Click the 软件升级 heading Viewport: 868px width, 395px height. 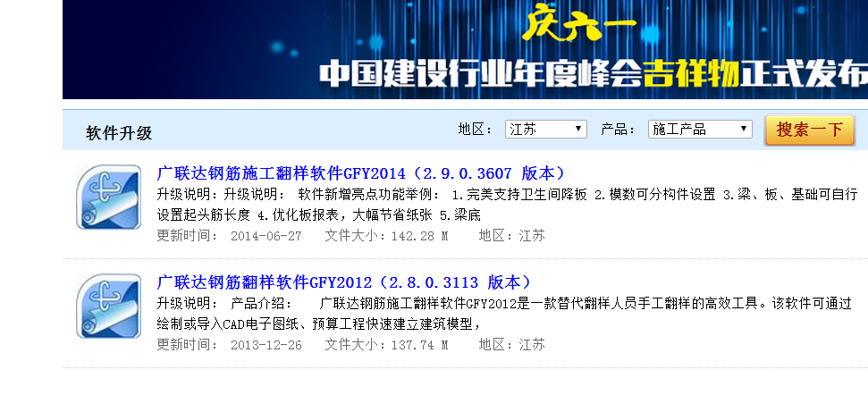tap(119, 133)
